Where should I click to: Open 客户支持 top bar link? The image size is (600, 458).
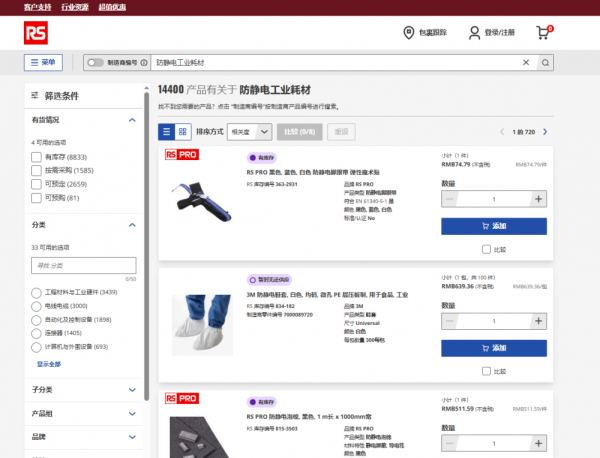tap(38, 7)
